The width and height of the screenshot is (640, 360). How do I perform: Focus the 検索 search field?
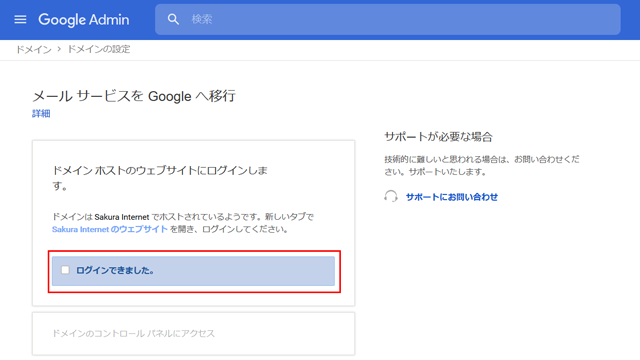pyautogui.click(x=387, y=19)
